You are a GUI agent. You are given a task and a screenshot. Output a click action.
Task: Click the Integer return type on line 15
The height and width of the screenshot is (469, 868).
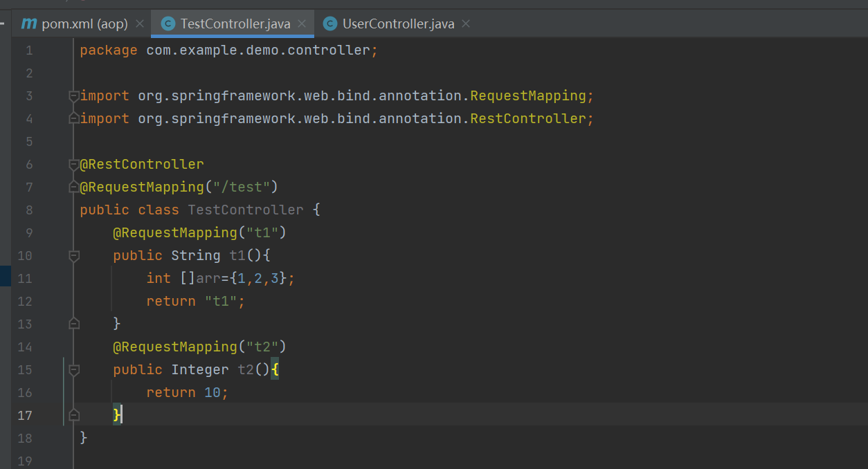(200, 369)
